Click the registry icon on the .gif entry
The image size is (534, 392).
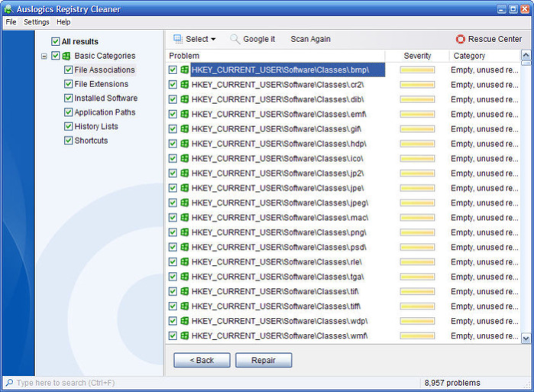click(x=184, y=129)
